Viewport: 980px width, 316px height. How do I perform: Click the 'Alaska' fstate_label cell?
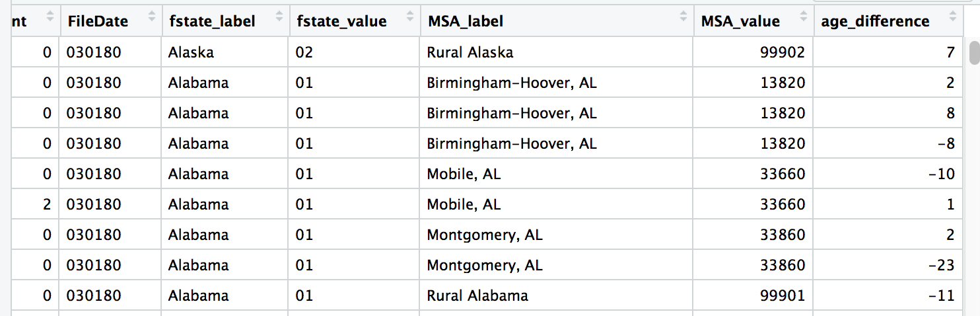[191, 52]
